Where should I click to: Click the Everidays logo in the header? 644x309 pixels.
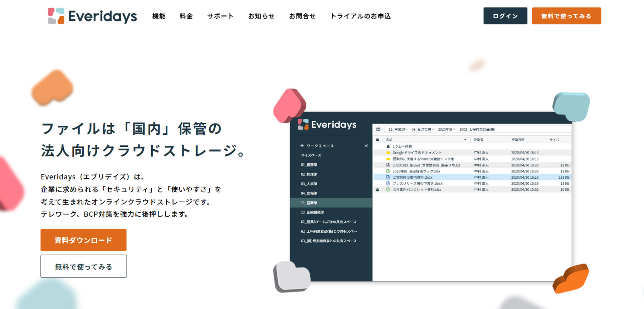point(92,16)
